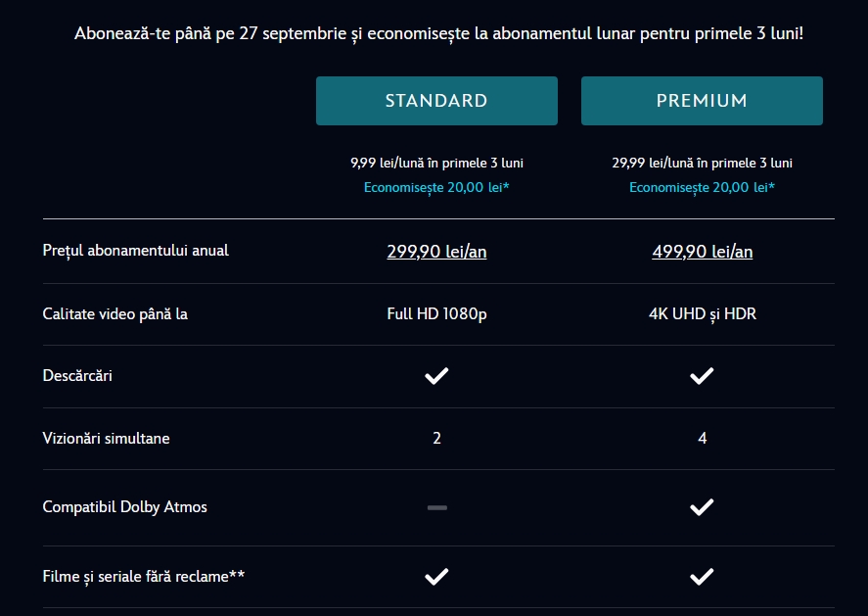Click the Premium 'Economisește 20,00 lei*' text
868x616 pixels.
pyautogui.click(x=702, y=186)
